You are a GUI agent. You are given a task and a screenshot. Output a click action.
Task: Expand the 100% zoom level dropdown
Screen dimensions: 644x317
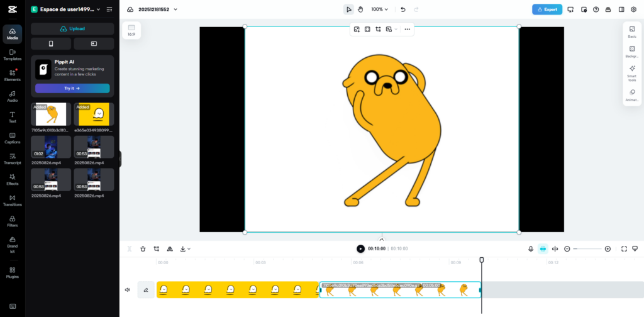[x=379, y=9]
